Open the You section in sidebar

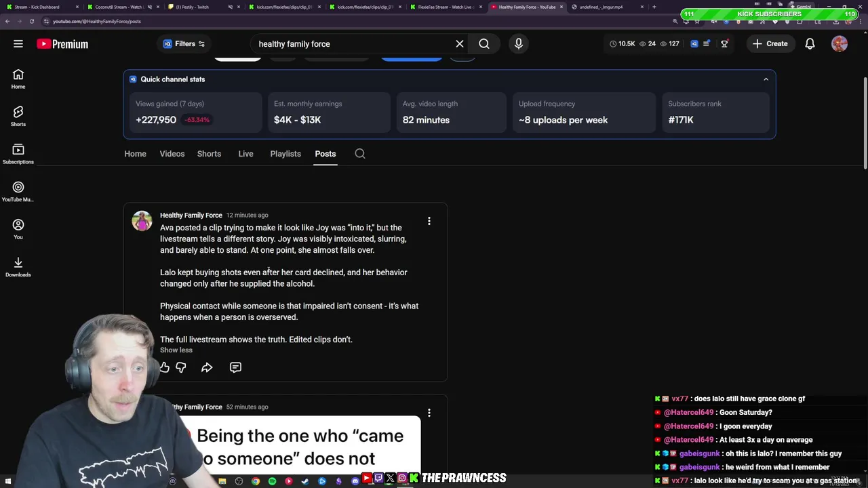[18, 230]
